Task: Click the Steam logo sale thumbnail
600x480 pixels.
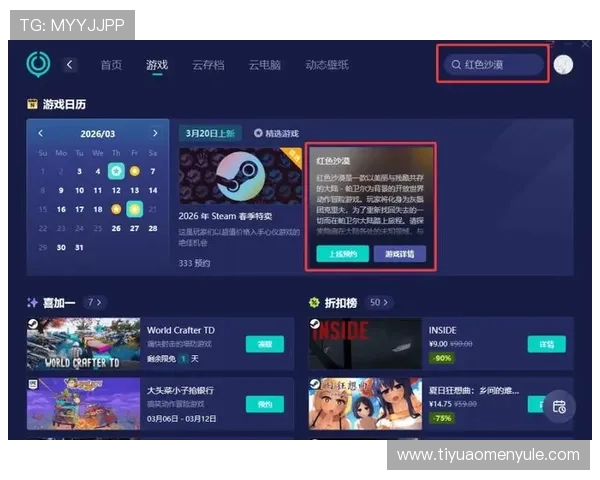Action: point(240,177)
